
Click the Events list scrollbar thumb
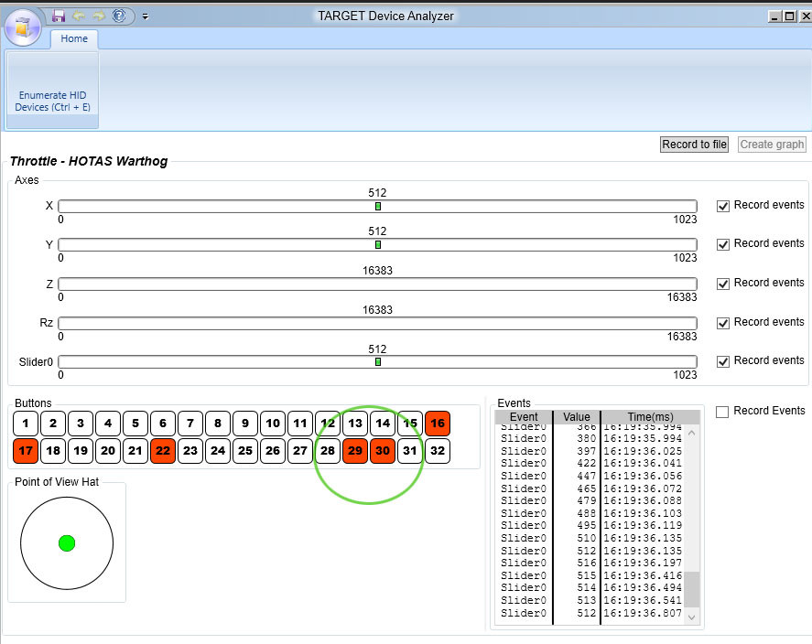(x=692, y=589)
